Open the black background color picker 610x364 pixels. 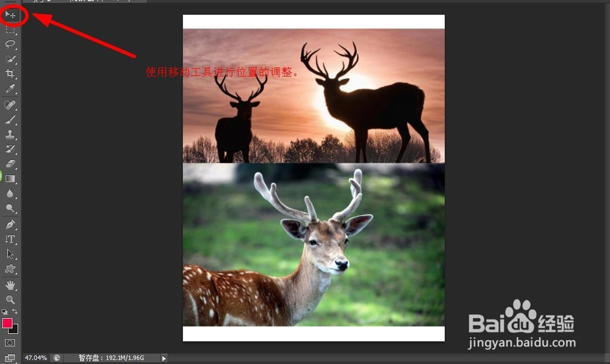15,330
